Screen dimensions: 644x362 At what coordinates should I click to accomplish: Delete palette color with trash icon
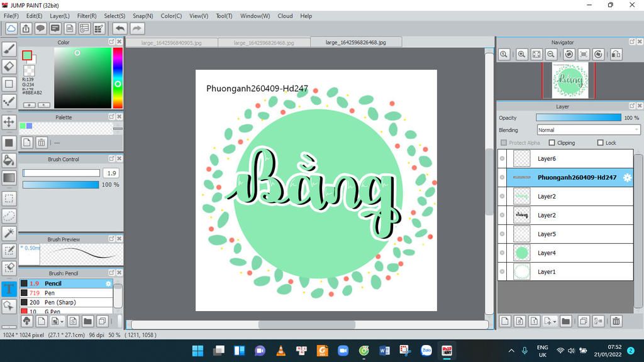[42, 143]
